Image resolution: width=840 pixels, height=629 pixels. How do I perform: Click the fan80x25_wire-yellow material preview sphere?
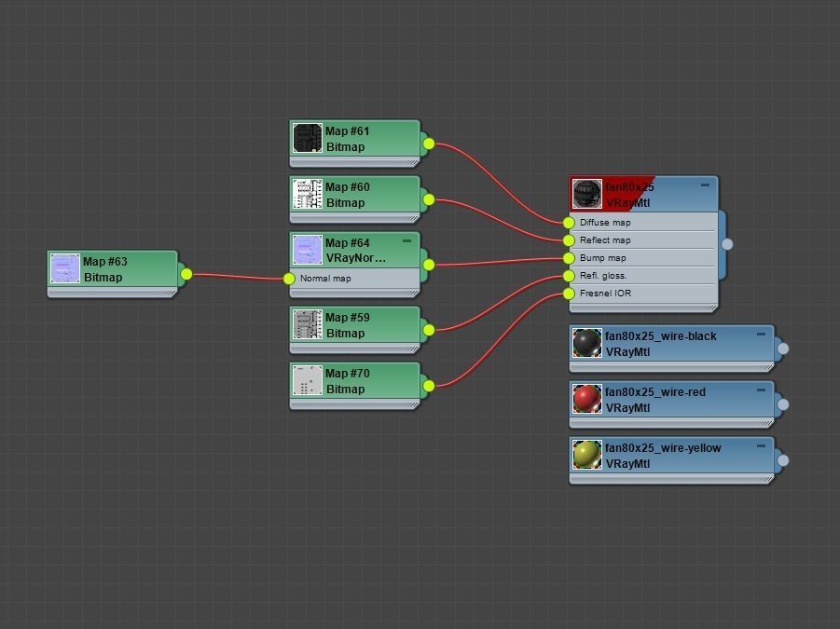pyautogui.click(x=587, y=455)
